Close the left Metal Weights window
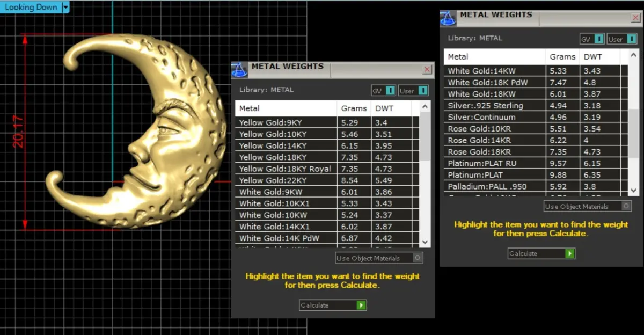Viewport: 644px width, 335px height. coord(427,70)
